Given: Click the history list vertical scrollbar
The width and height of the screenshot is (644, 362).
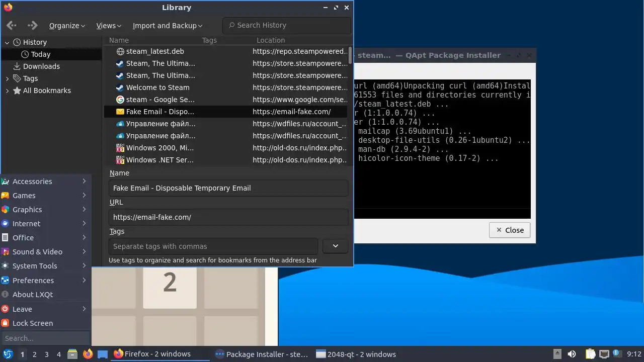Looking at the screenshot, I should click(351, 55).
